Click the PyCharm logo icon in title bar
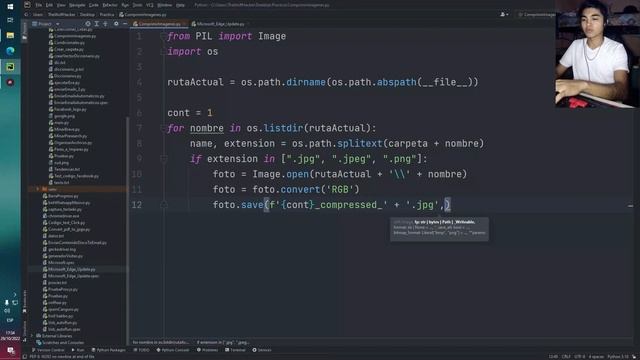 [27, 5]
